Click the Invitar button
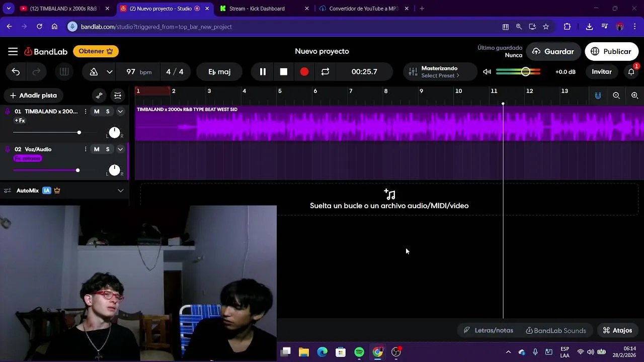Viewport: 644px width, 362px height. pos(602,72)
